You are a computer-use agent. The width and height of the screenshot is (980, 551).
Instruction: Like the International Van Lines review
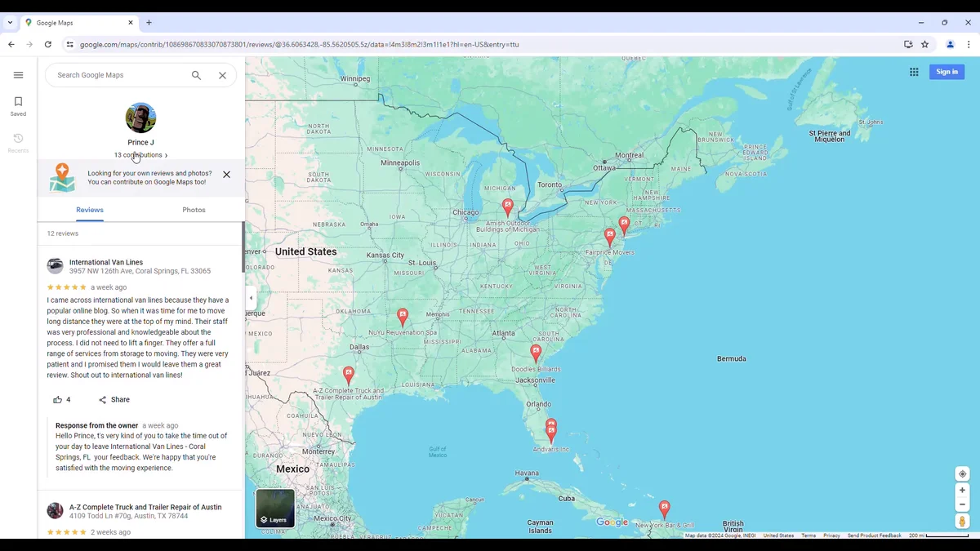tap(58, 400)
